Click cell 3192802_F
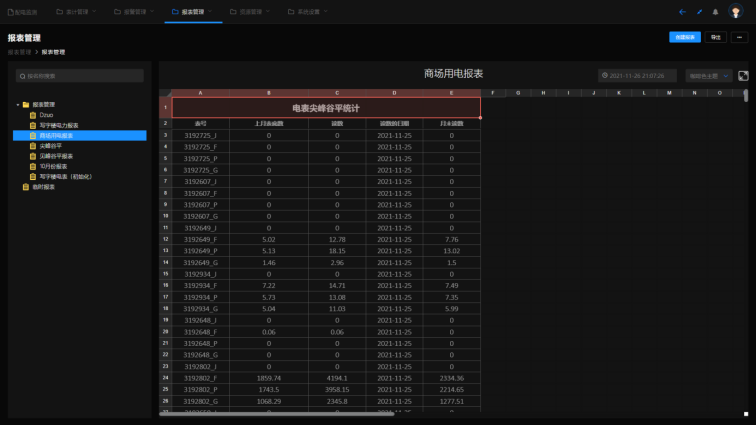The image size is (756, 425). tap(201, 378)
